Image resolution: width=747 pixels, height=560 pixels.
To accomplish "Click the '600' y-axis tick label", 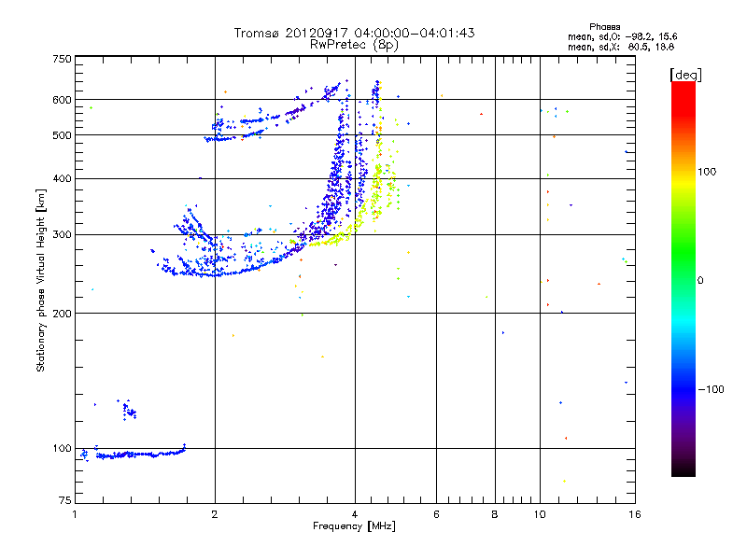I will [62, 100].
